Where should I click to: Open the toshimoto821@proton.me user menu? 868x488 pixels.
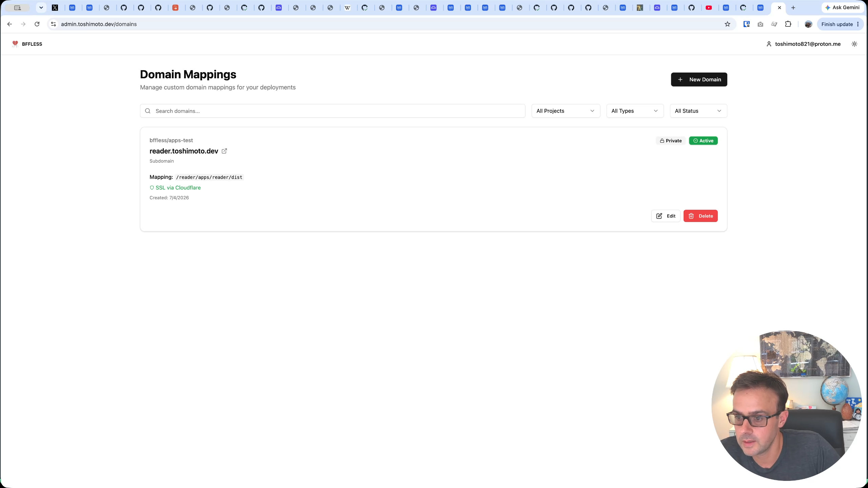[804, 44]
